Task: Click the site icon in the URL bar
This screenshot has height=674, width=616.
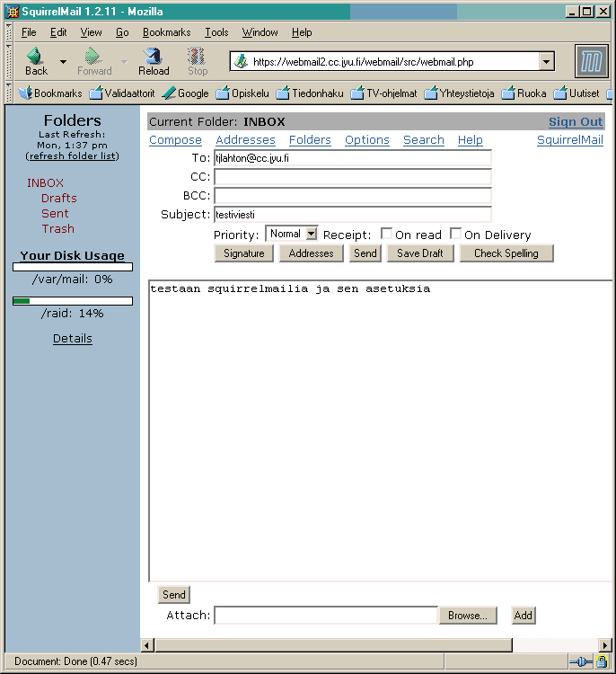Action: click(241, 61)
